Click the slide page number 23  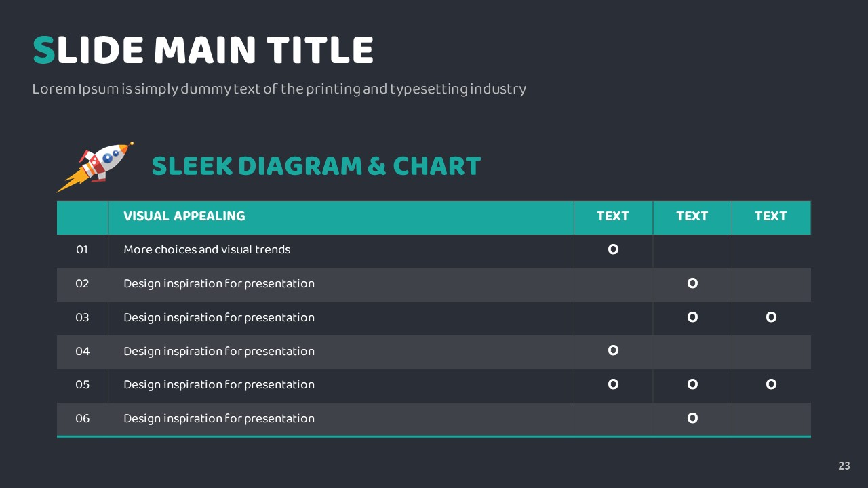click(x=844, y=466)
